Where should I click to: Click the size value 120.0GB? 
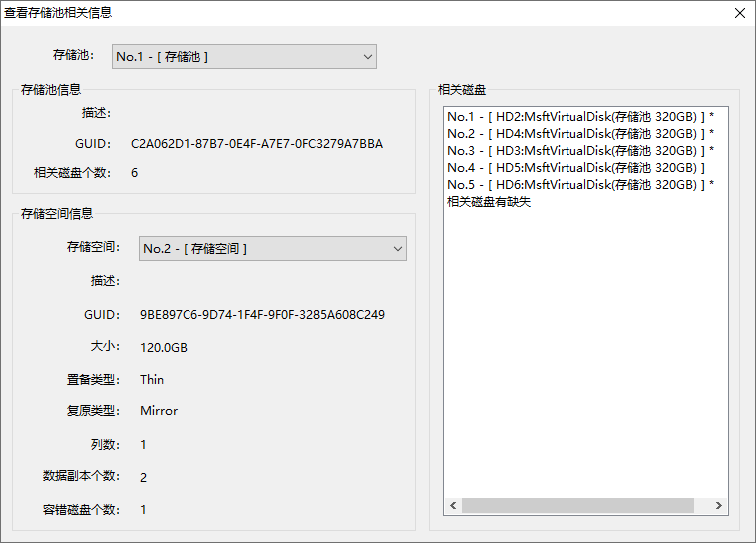pyautogui.click(x=164, y=348)
